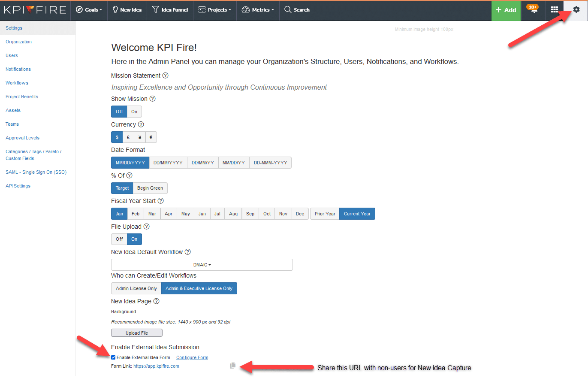588x381 pixels.
Task: Click the Upload File button
Action: pos(137,333)
